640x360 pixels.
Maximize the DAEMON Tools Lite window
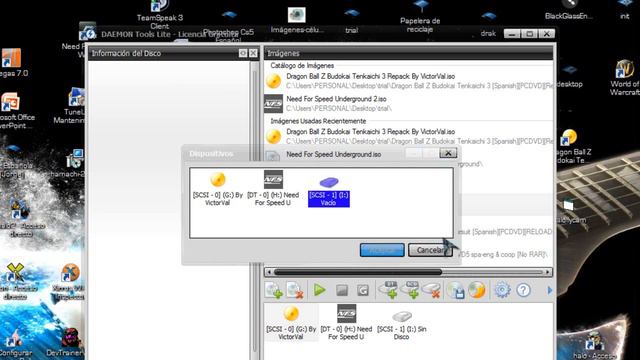pyautogui.click(x=529, y=34)
